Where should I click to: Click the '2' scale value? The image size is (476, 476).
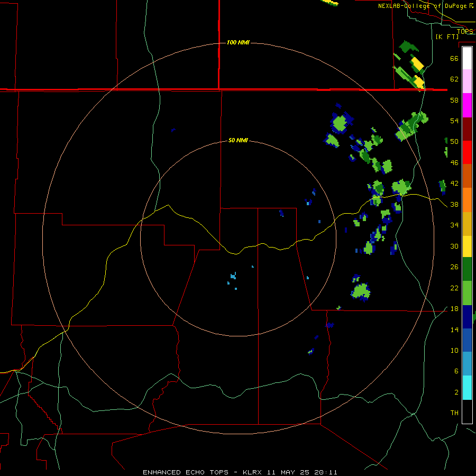[456, 392]
